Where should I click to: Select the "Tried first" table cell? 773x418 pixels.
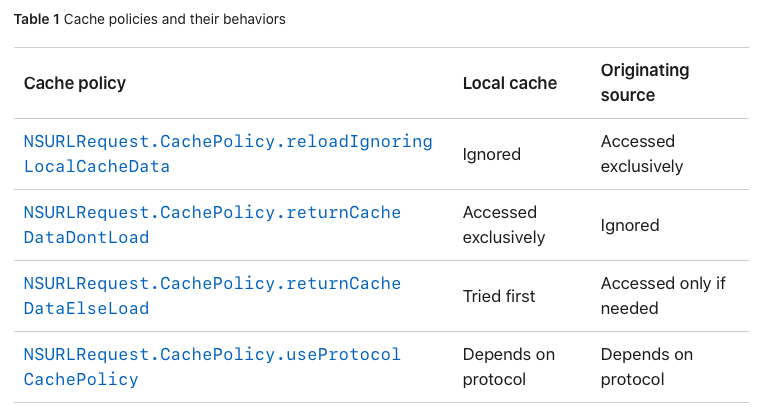pyautogui.click(x=499, y=296)
